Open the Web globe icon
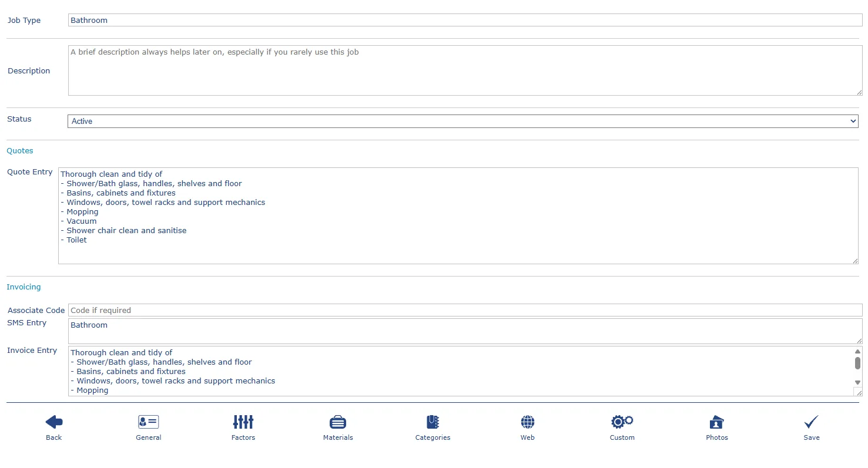868x468 pixels. pos(528,422)
